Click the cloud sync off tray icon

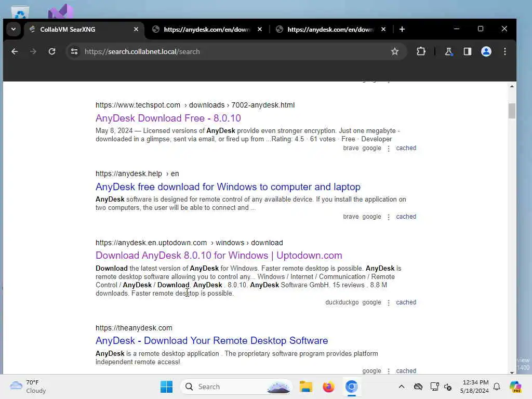point(418,387)
